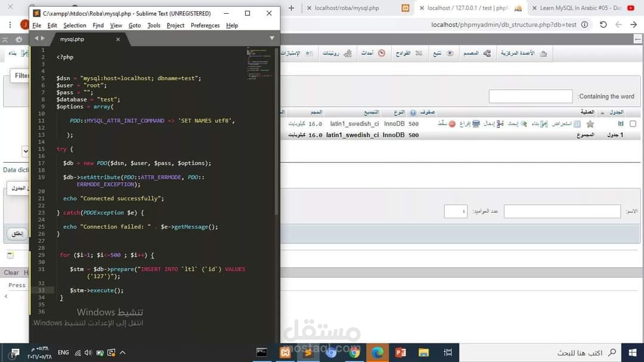This screenshot has height=362, width=644.
Task: Open a new browser tab
Action: (291, 8)
